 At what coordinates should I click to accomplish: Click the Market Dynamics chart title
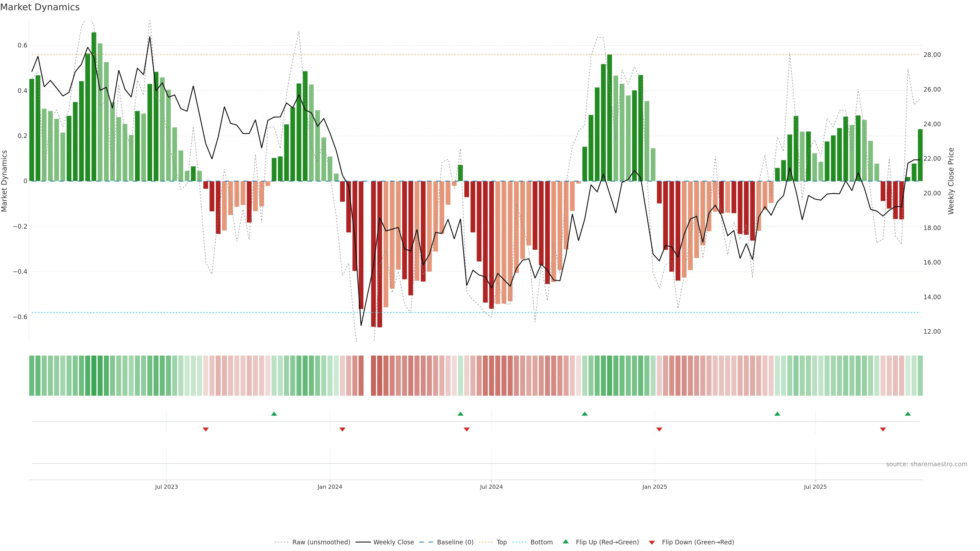(40, 7)
